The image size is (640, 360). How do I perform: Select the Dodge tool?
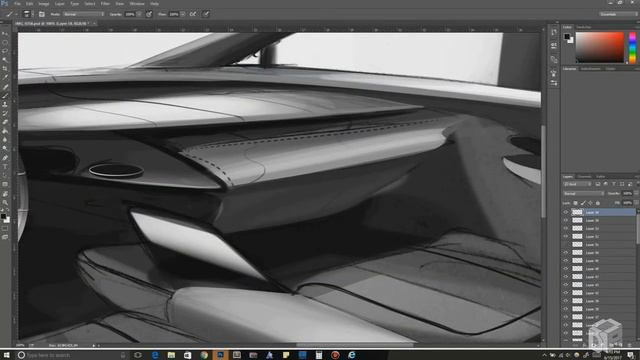[x=5, y=149]
